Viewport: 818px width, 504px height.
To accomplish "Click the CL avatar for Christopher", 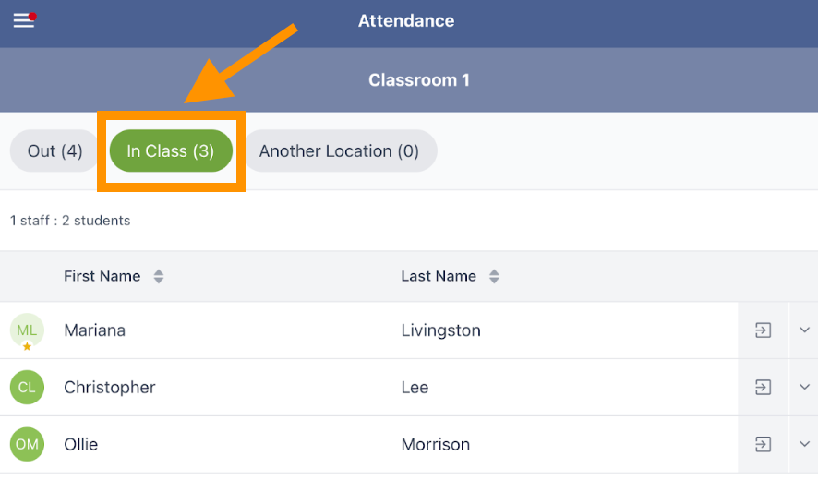I will point(27,388).
